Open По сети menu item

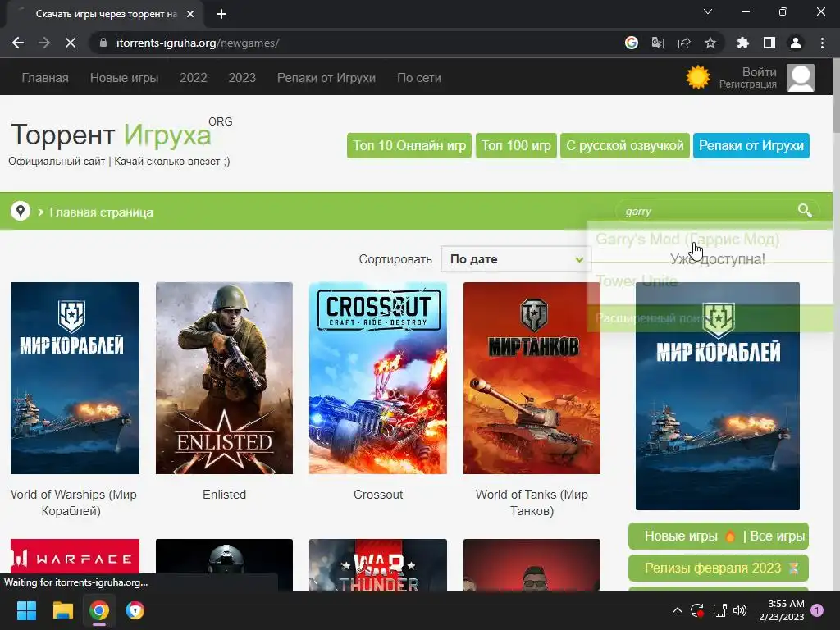pos(419,78)
